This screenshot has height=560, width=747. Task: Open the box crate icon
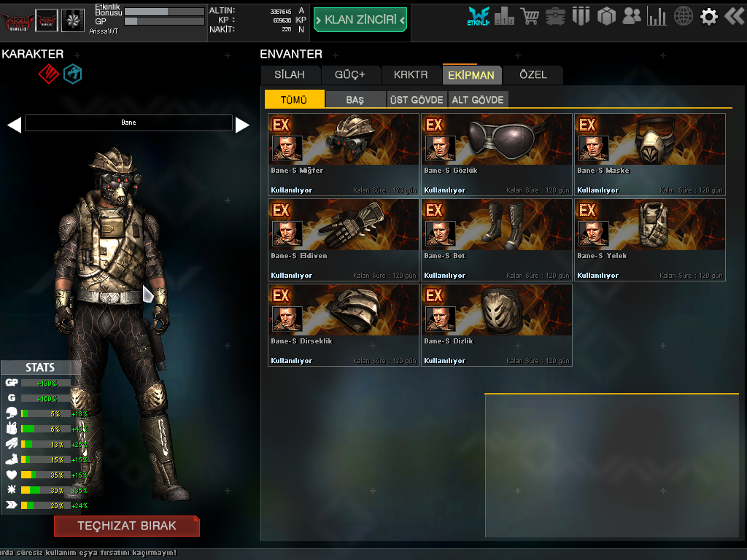point(606,17)
